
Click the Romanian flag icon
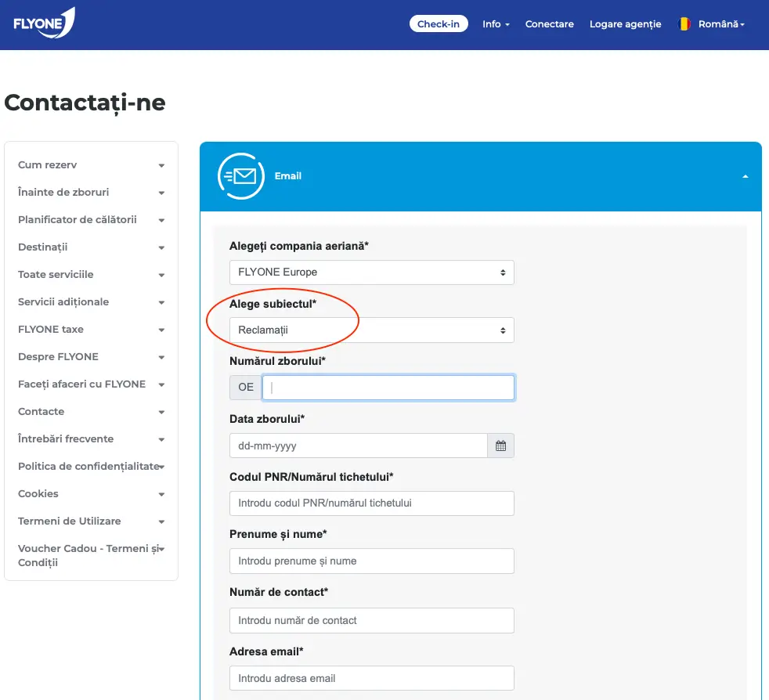pyautogui.click(x=684, y=24)
